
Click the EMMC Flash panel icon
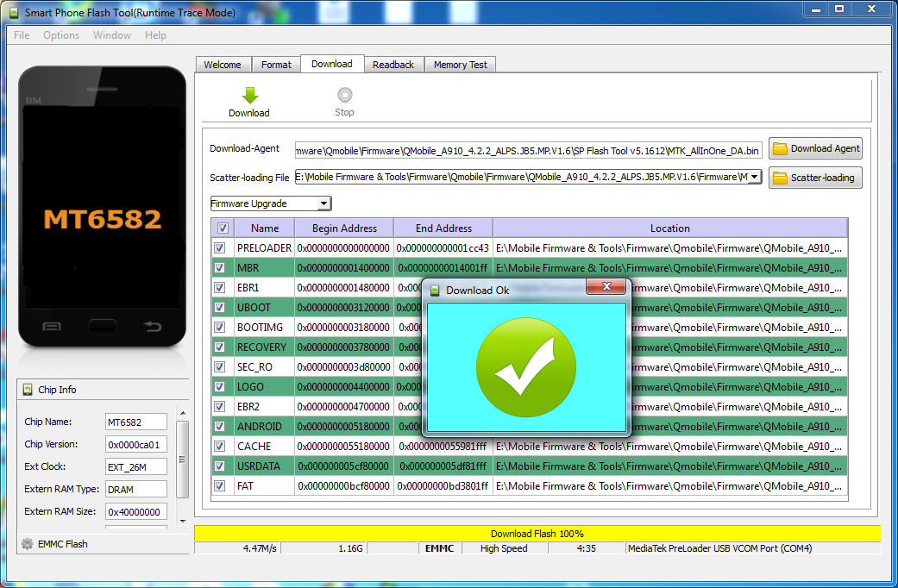[x=25, y=544]
